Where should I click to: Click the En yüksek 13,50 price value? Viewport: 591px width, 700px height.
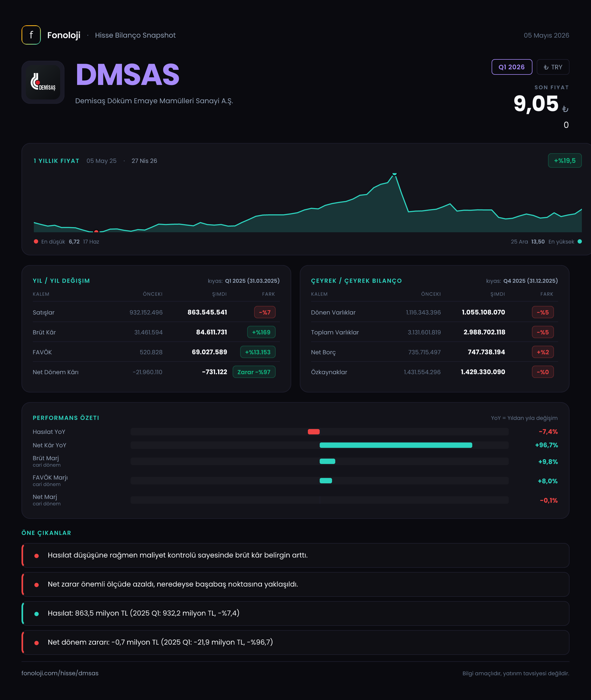[538, 241]
